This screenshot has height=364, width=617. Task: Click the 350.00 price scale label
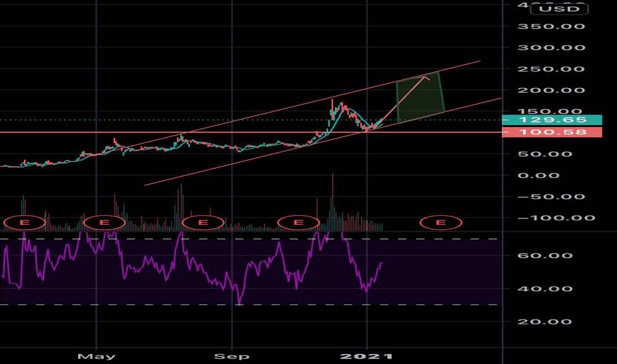point(551,26)
